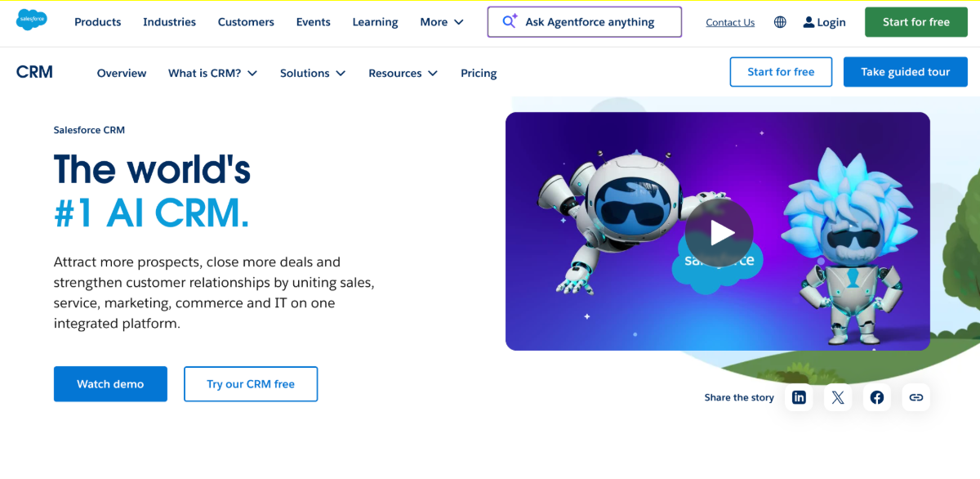980x479 pixels.
Task: Open the globe language selector
Action: (780, 22)
